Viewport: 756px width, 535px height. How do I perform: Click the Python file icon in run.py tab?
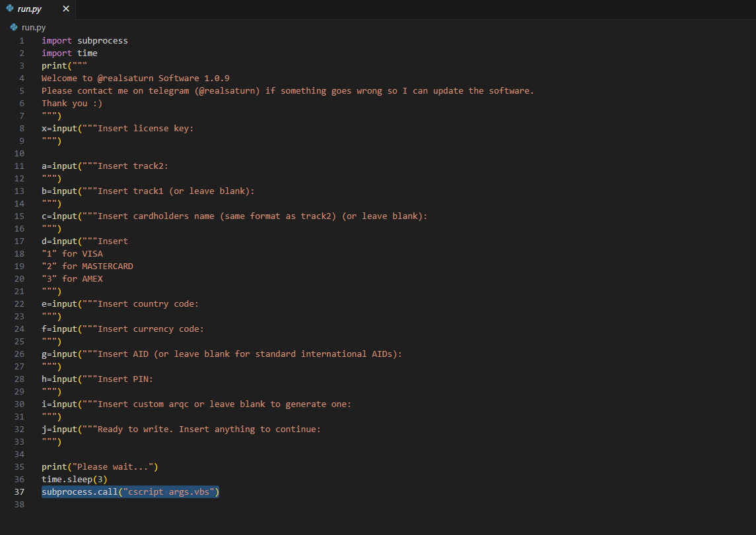(9, 9)
